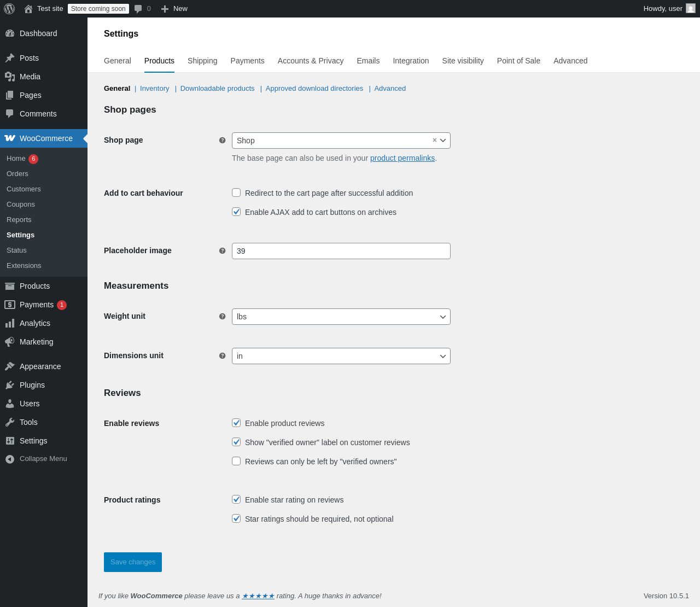This screenshot has width=700, height=607.
Task: Click the help icon for Shop page
Action: pos(222,141)
